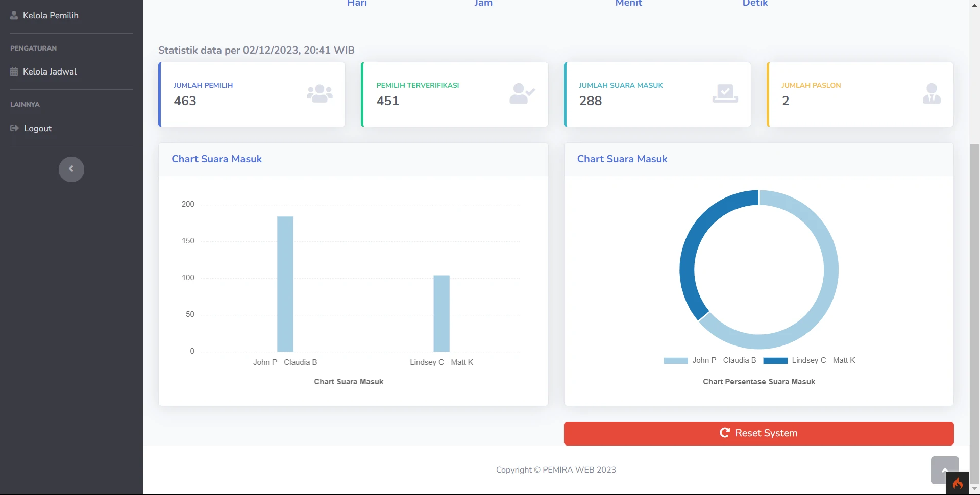This screenshot has height=495, width=980.
Task: Click the verified user check icon
Action: (522, 94)
